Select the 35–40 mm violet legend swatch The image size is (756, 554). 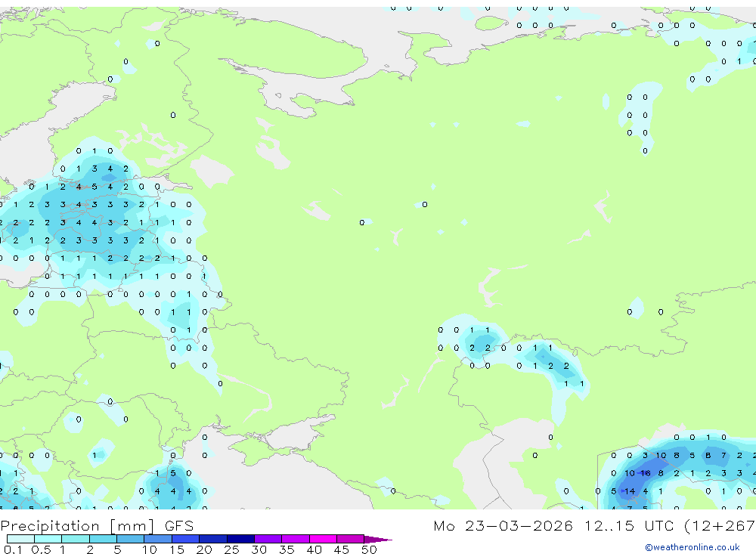(296, 539)
